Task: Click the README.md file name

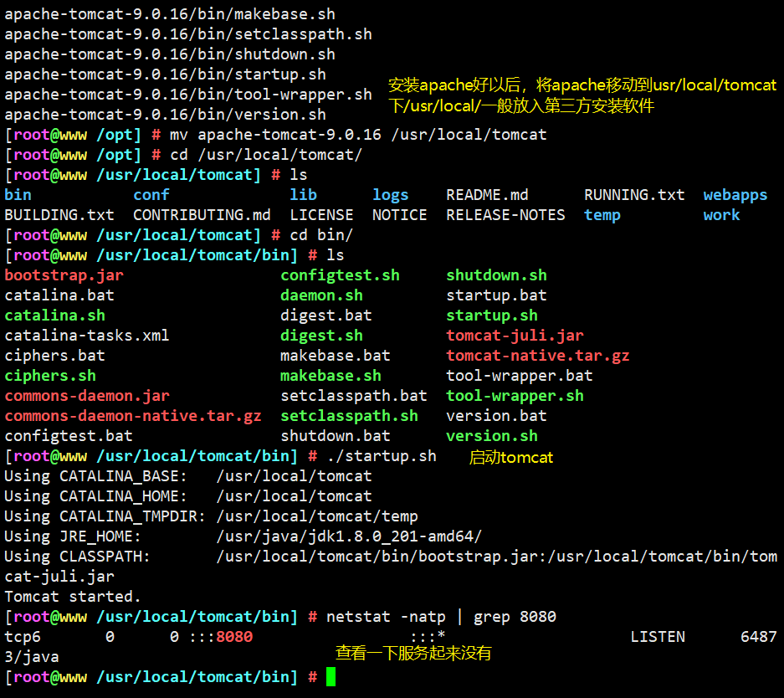Action: pyautogui.click(x=487, y=195)
